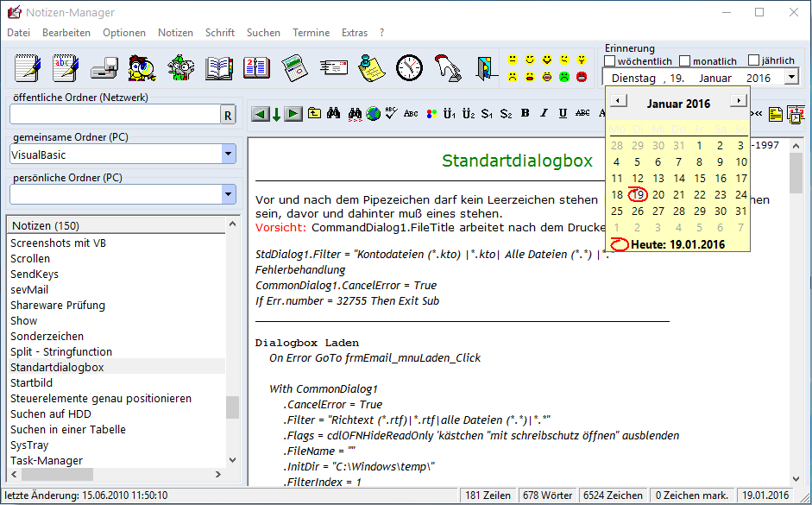Click the exit door icon
The image size is (812, 505).
[x=485, y=68]
